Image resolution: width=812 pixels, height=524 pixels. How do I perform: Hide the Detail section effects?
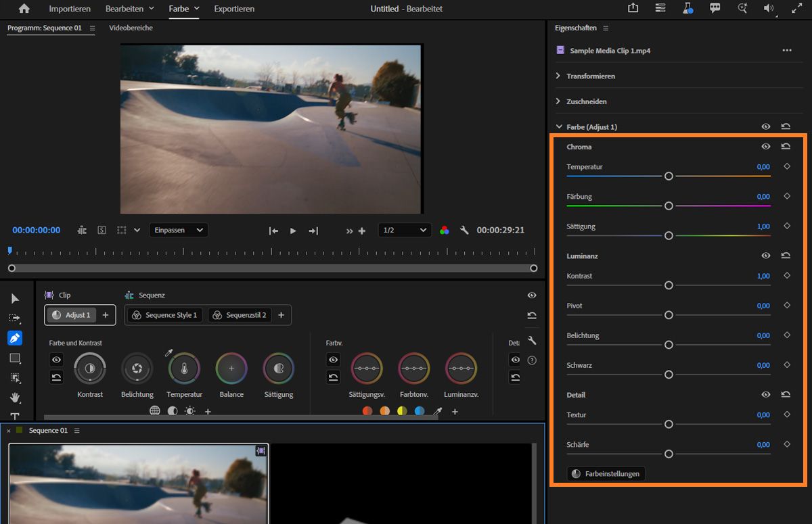766,394
